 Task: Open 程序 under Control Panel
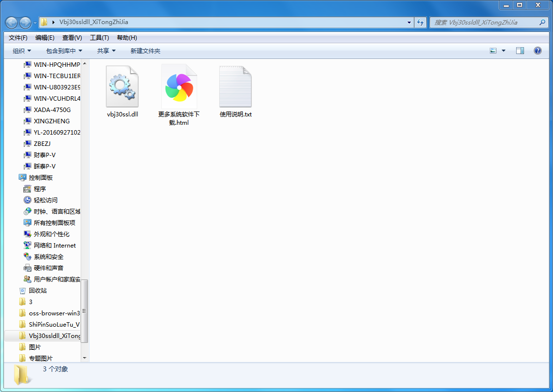35,189
